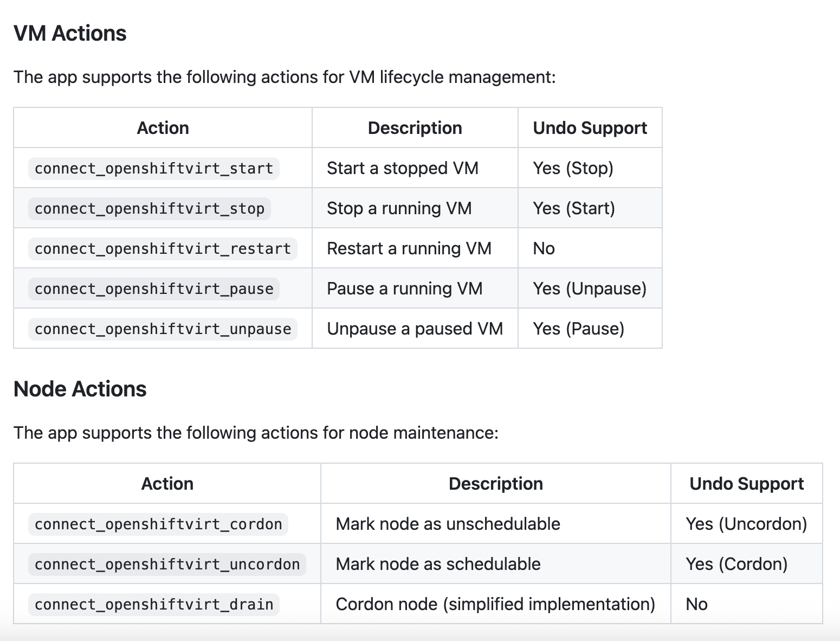
Task: Click the 'Yes (Stop)' undo cell
Action: click(x=573, y=168)
